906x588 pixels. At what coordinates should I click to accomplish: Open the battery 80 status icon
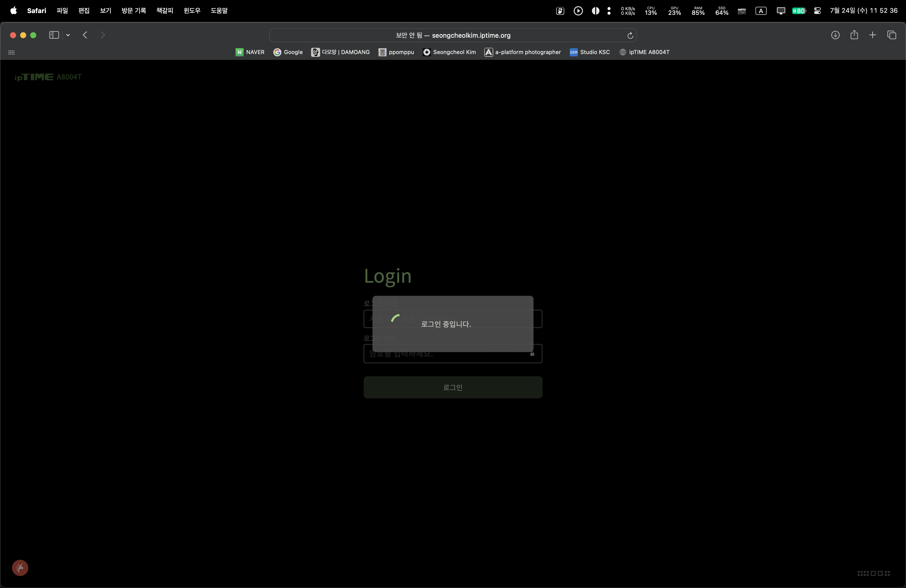799,11
